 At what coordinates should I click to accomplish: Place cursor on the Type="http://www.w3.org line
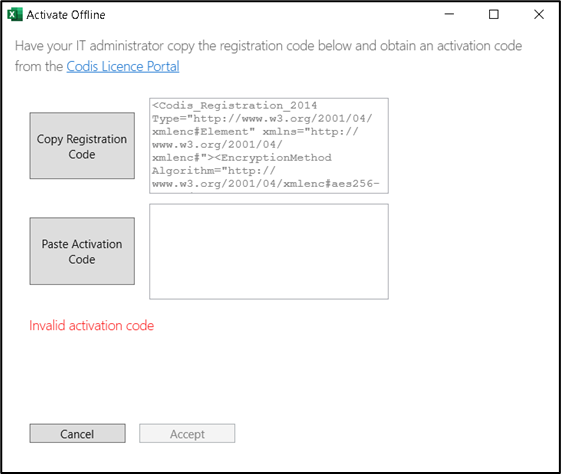point(262,118)
